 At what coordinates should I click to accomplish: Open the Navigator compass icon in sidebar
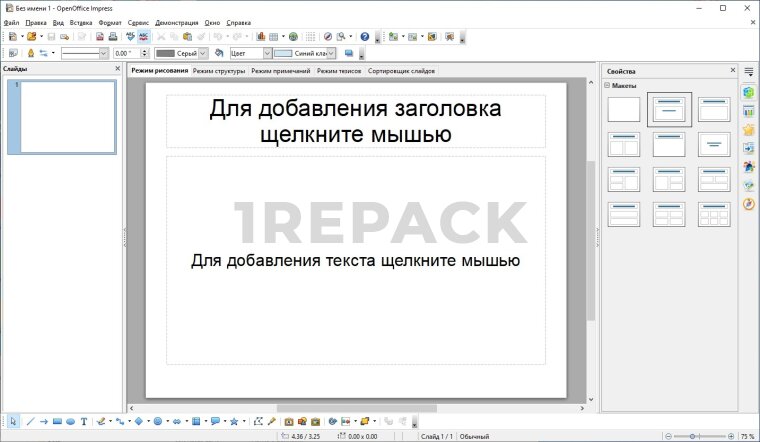pyautogui.click(x=748, y=204)
